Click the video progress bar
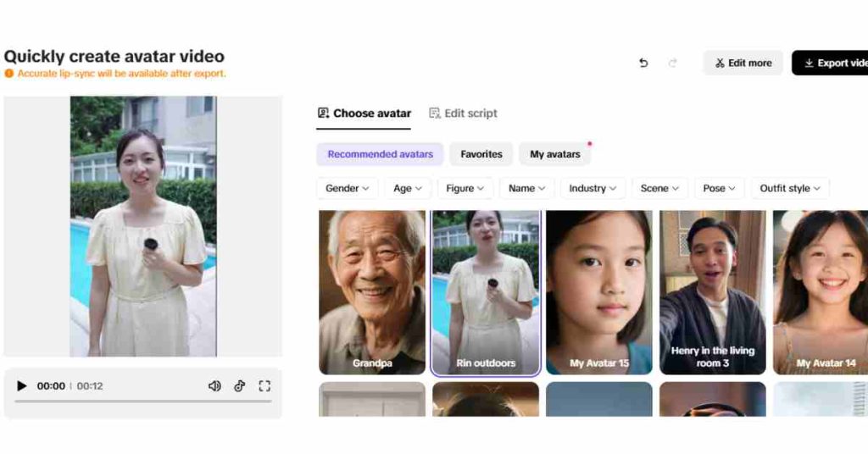Viewport: 868px width, 454px height. click(x=142, y=401)
